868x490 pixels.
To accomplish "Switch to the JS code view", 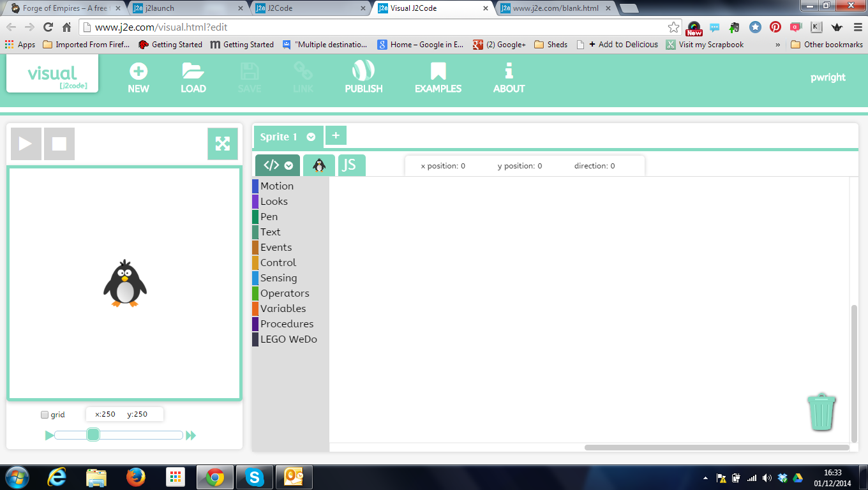I will (x=352, y=165).
